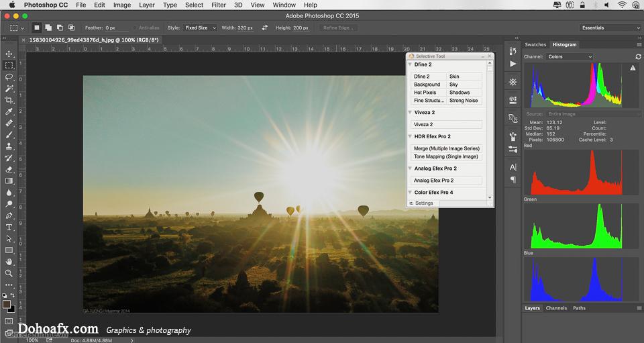644x343 pixels.
Task: Open the Style Fixed Size dropdown
Action: (200, 28)
